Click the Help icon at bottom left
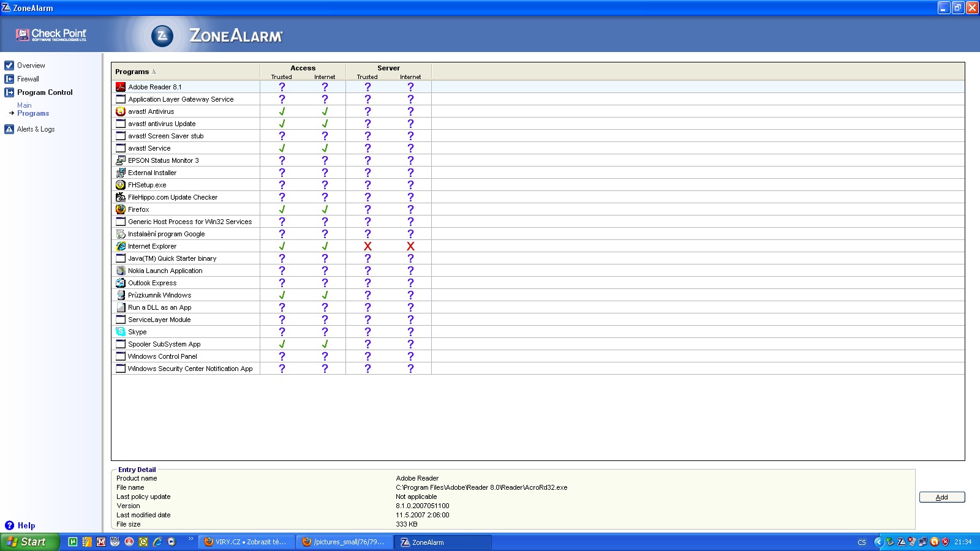 click(x=9, y=525)
